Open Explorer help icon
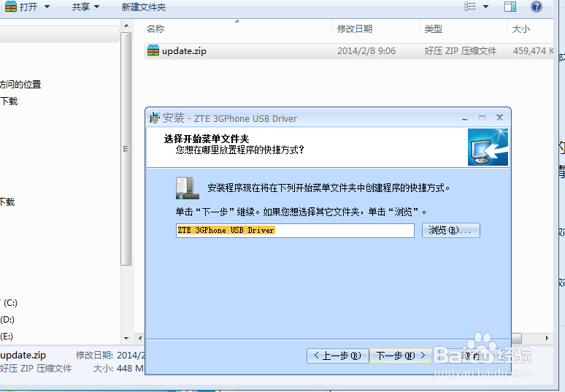 click(x=537, y=7)
